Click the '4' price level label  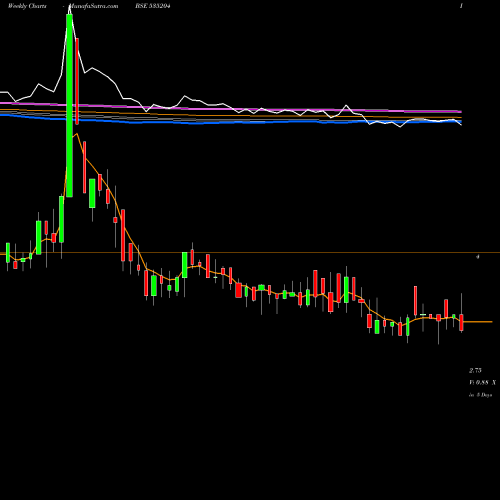[478, 257]
